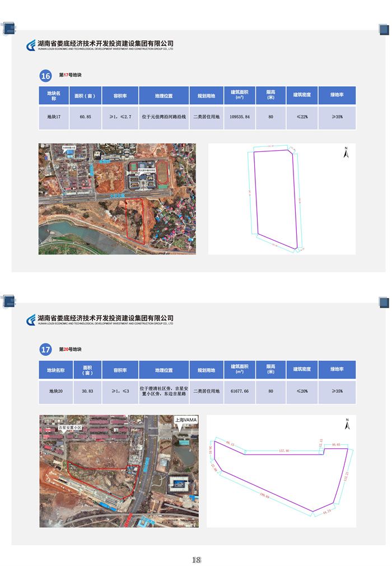This screenshot has width=392, height=566.
Task: Open the aerial photo of plot 20
Action: [119, 471]
